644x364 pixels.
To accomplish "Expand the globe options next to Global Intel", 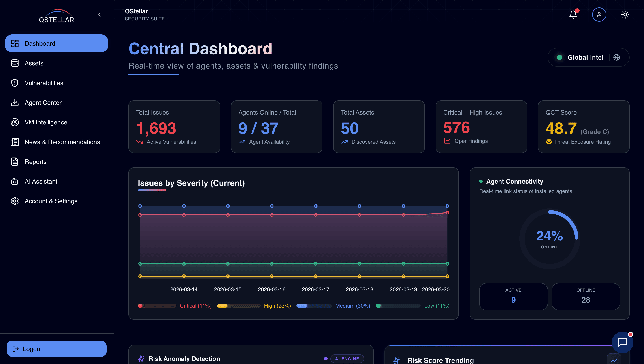I will [617, 57].
